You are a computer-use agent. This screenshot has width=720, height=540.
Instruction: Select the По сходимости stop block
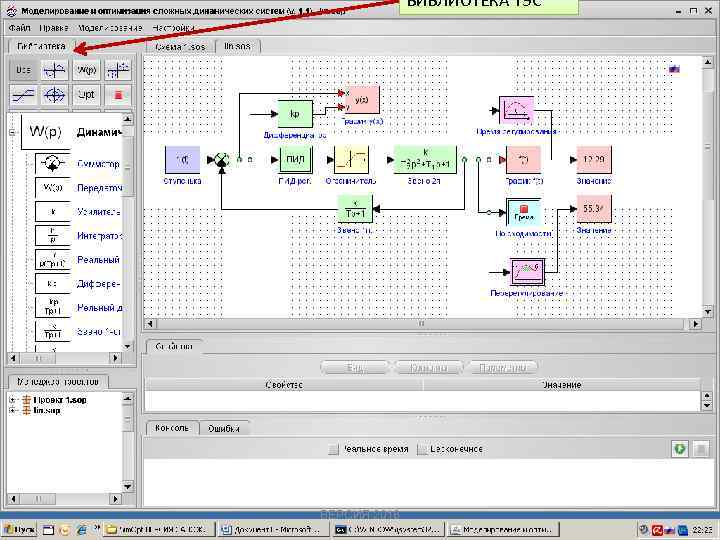pos(523,213)
